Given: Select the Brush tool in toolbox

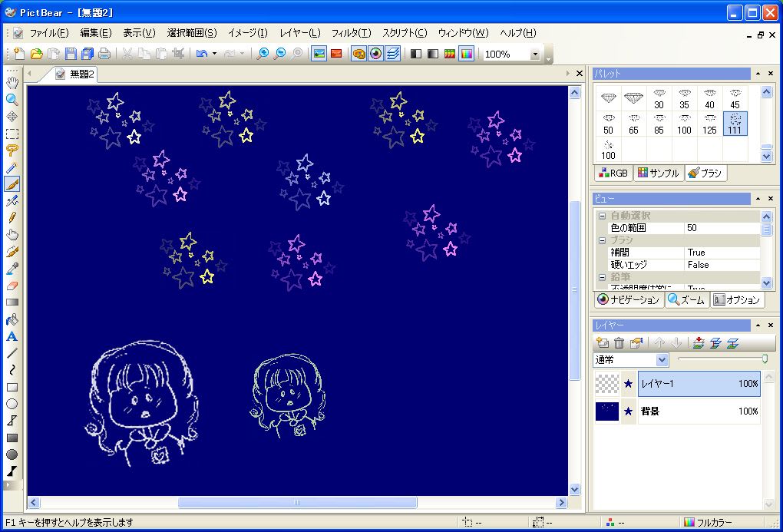Looking at the screenshot, I should (x=12, y=183).
